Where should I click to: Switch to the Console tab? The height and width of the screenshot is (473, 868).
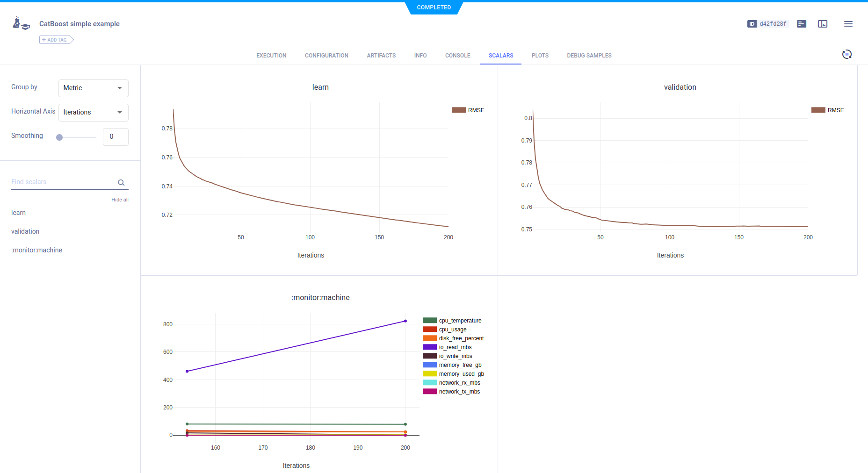[457, 56]
